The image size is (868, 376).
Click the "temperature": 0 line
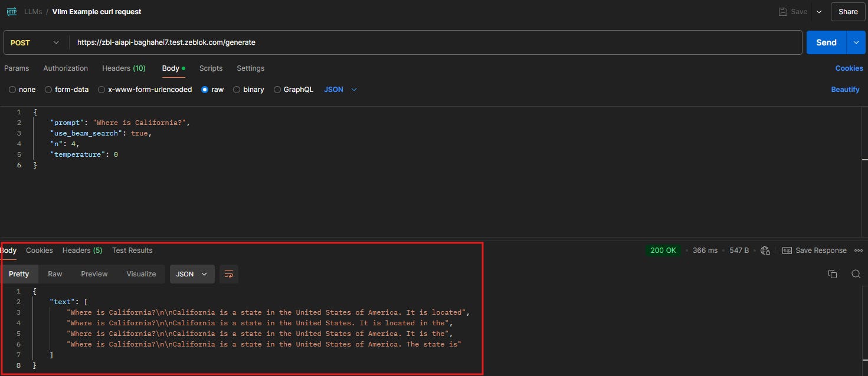(x=84, y=154)
